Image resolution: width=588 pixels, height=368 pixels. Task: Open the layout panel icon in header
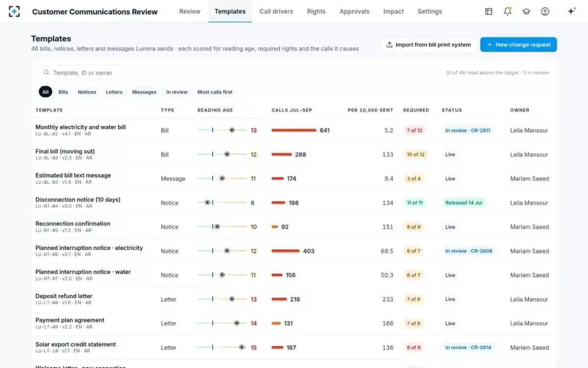tap(489, 11)
